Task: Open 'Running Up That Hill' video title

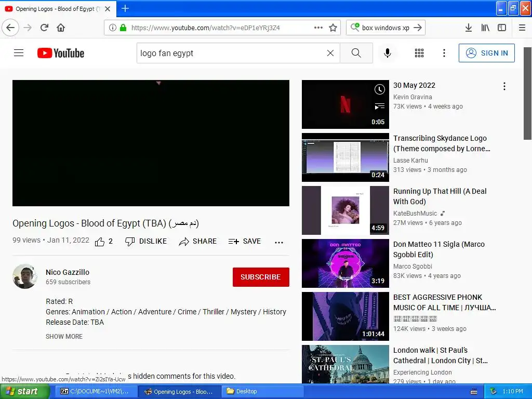Action: (x=440, y=196)
